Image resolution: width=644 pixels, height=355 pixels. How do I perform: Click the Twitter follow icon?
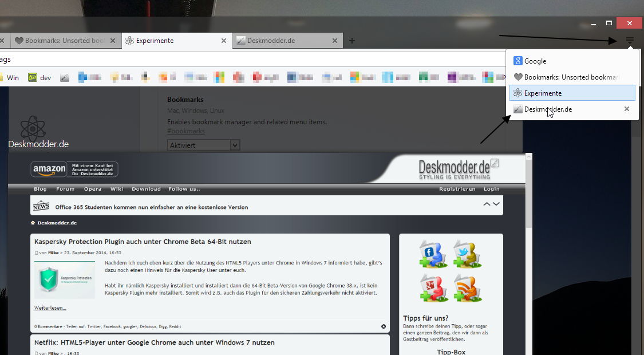(467, 254)
